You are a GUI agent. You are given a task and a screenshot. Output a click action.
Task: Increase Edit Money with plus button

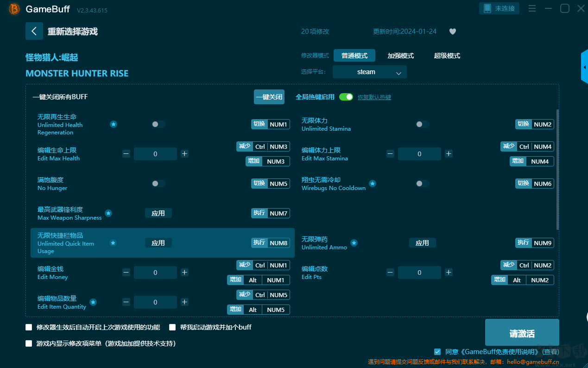pos(184,273)
